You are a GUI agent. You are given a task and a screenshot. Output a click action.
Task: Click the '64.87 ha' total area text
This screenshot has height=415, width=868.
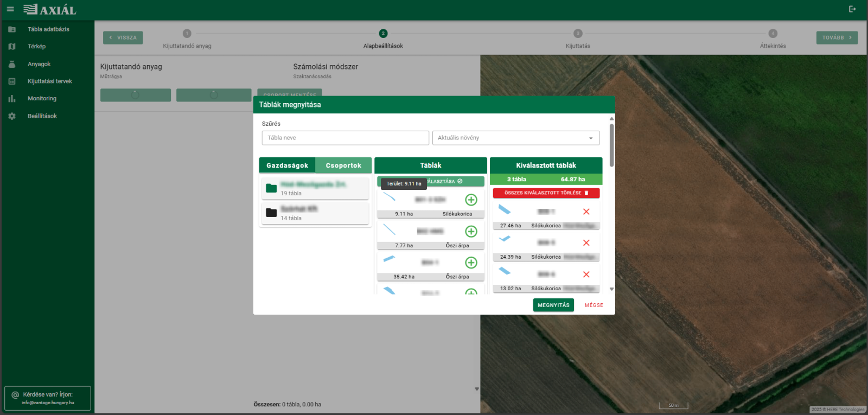[x=573, y=179]
